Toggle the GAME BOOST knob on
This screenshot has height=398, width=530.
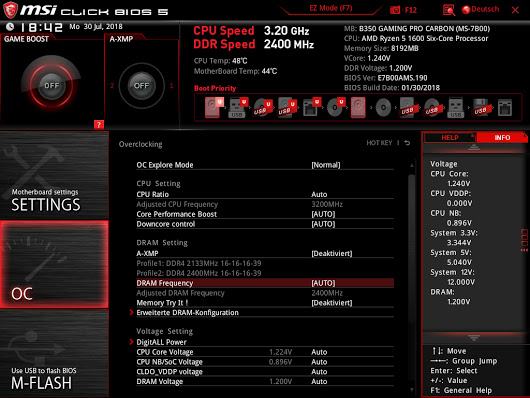point(51,85)
